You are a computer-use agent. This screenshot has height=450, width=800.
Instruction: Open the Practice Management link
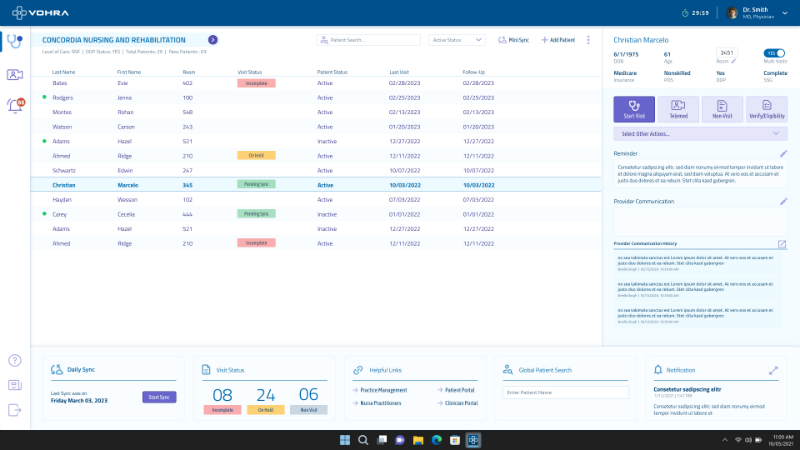(381, 389)
